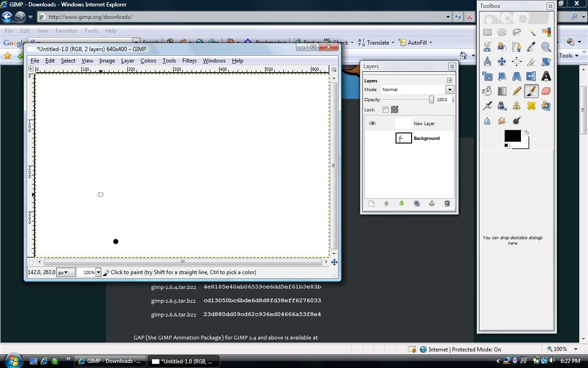Viewport: 588px width, 368px height.
Task: Choose the Clone tool
Action: [517, 105]
